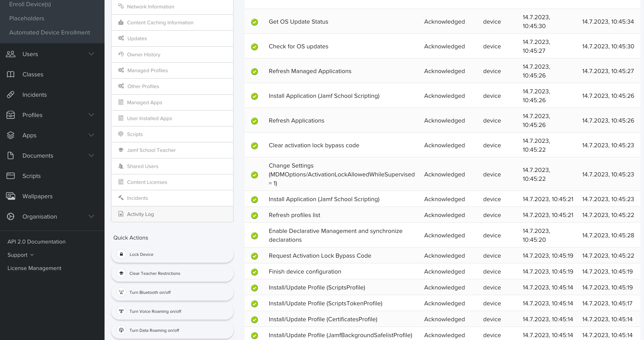
Task: Click the Content Caching Information icon
Action: (x=121, y=22)
